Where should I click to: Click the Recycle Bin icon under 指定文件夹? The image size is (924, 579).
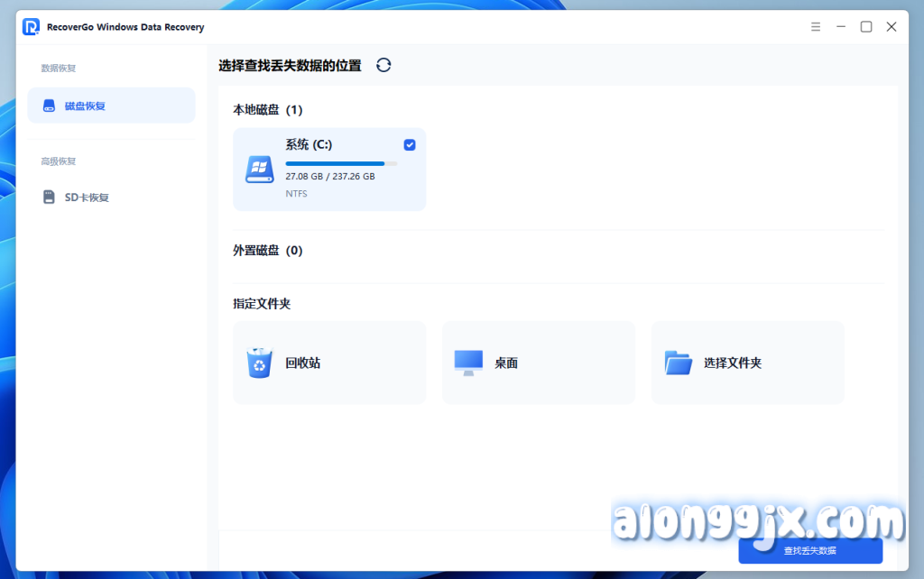point(259,362)
